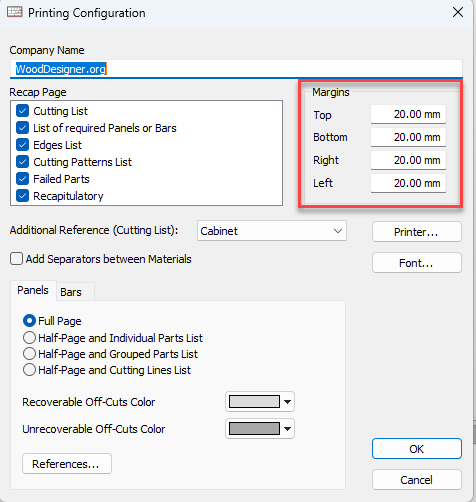Select the Panels tab

pyautogui.click(x=33, y=290)
